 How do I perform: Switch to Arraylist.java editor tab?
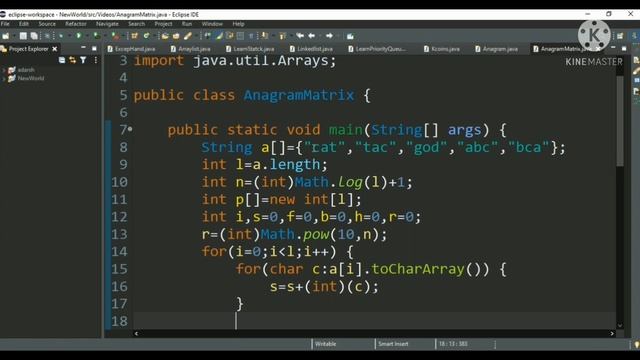(x=191, y=49)
